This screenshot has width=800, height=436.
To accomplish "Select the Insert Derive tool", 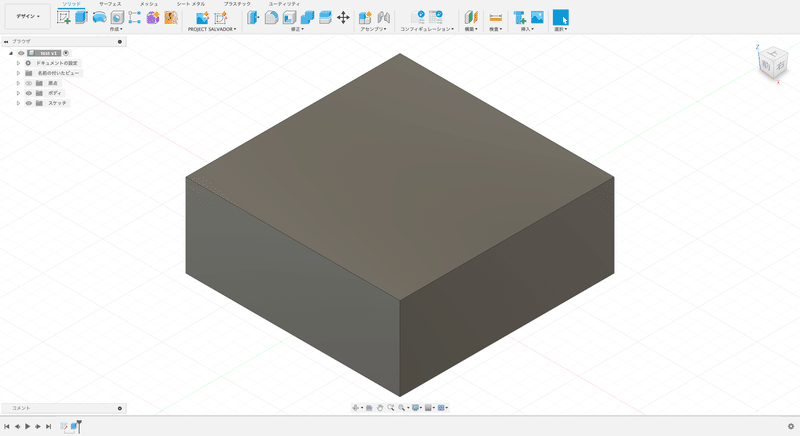I will [519, 17].
